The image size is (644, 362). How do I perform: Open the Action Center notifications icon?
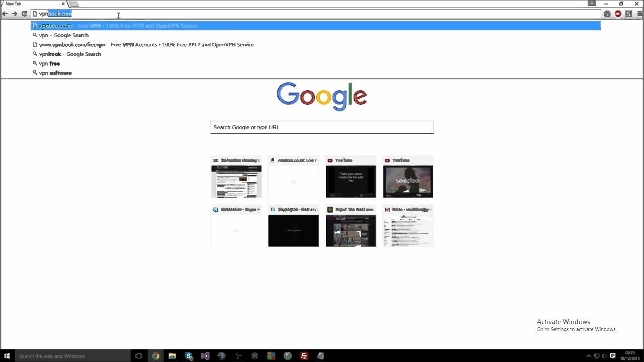[613, 356]
